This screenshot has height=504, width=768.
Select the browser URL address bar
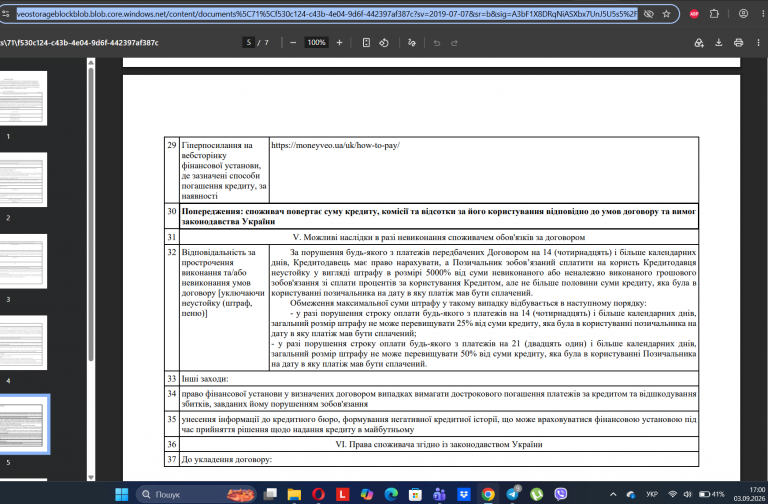[x=327, y=14]
